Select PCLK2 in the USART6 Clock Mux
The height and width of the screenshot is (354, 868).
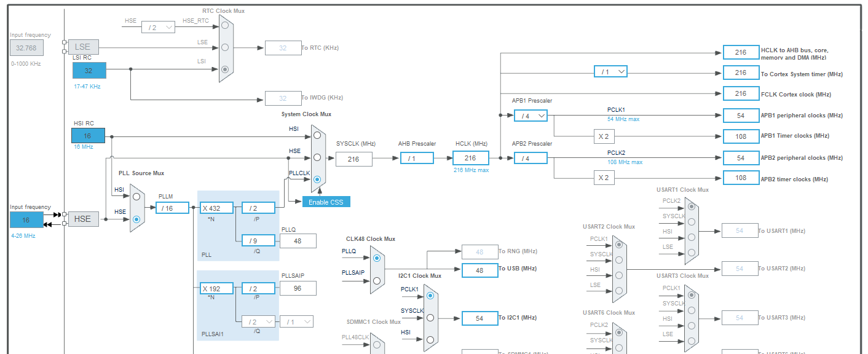pos(618,332)
